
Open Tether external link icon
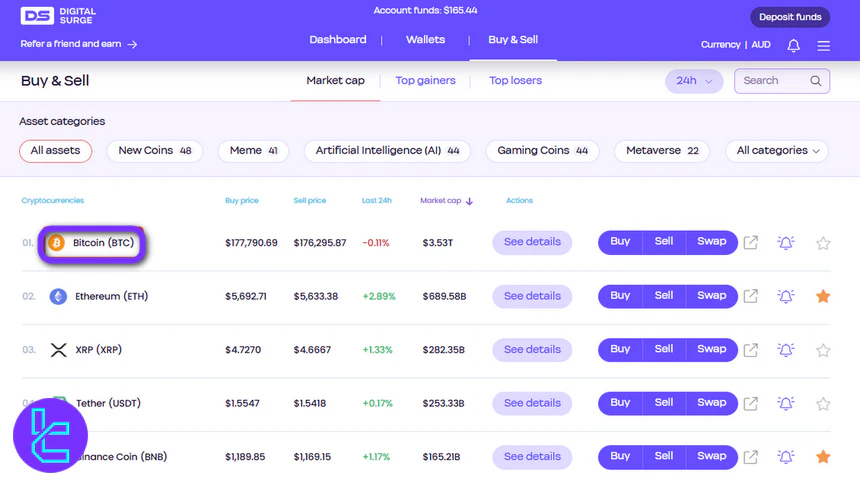[x=750, y=403]
